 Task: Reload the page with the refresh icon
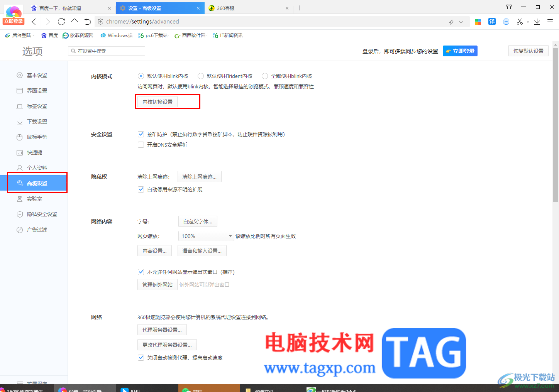coord(61,22)
